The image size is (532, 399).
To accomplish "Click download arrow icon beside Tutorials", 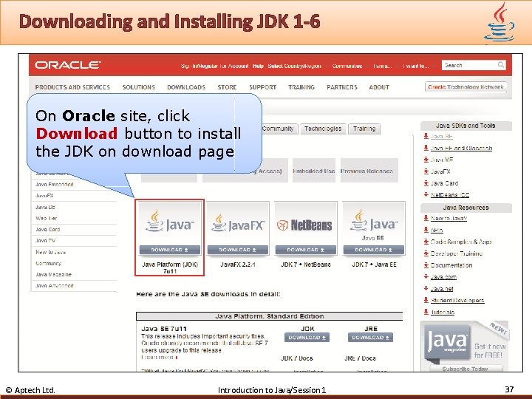I will 426,312.
